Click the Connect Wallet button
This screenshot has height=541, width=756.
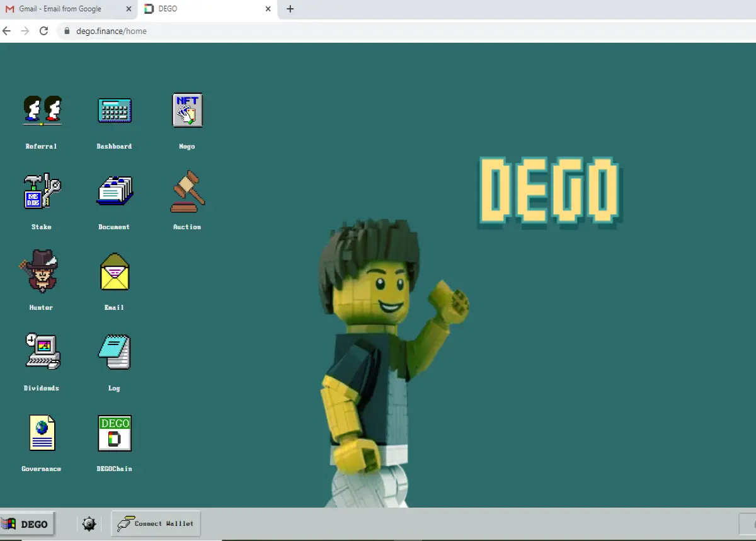click(156, 523)
